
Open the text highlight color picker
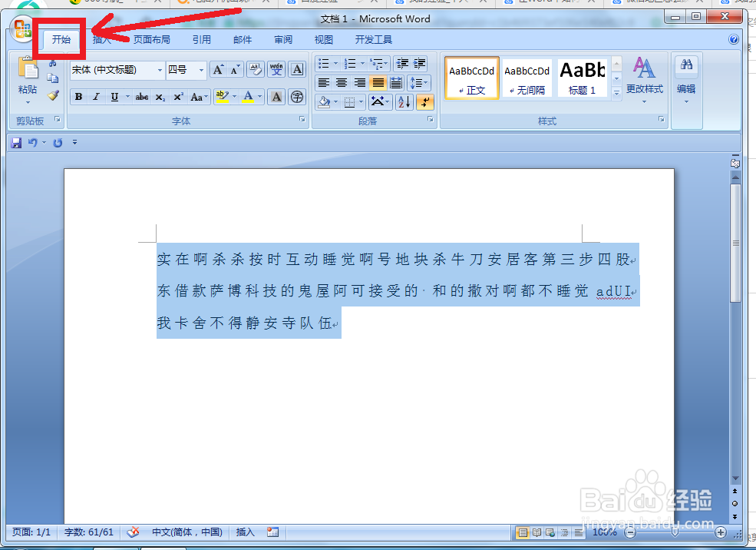click(x=234, y=97)
